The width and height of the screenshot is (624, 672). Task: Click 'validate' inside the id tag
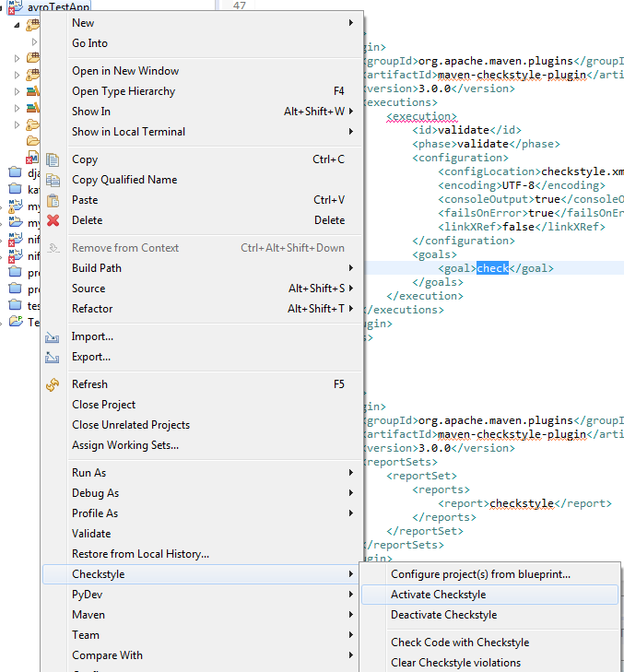464,130
